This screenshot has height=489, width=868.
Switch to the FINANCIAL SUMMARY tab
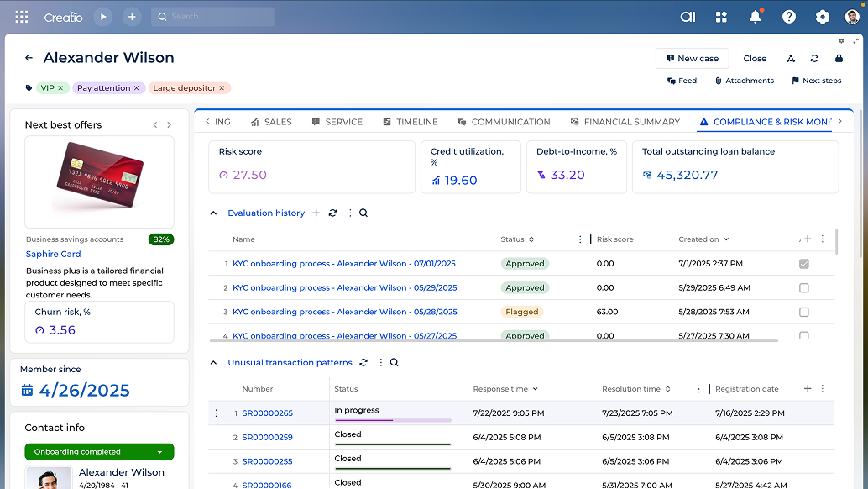coord(625,121)
